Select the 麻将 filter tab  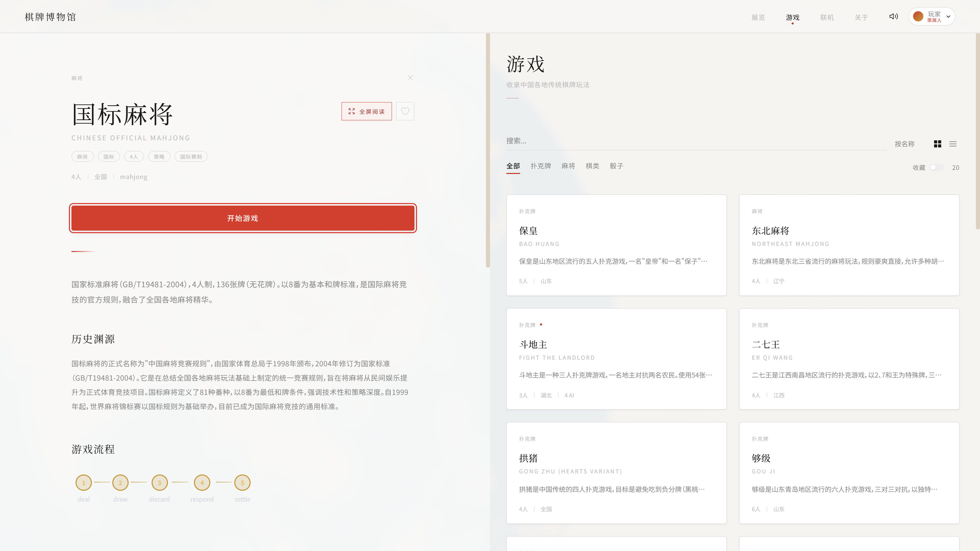(x=568, y=166)
